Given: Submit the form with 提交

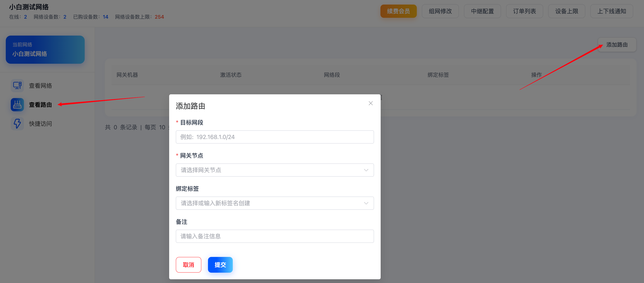Looking at the screenshot, I should (x=220, y=265).
